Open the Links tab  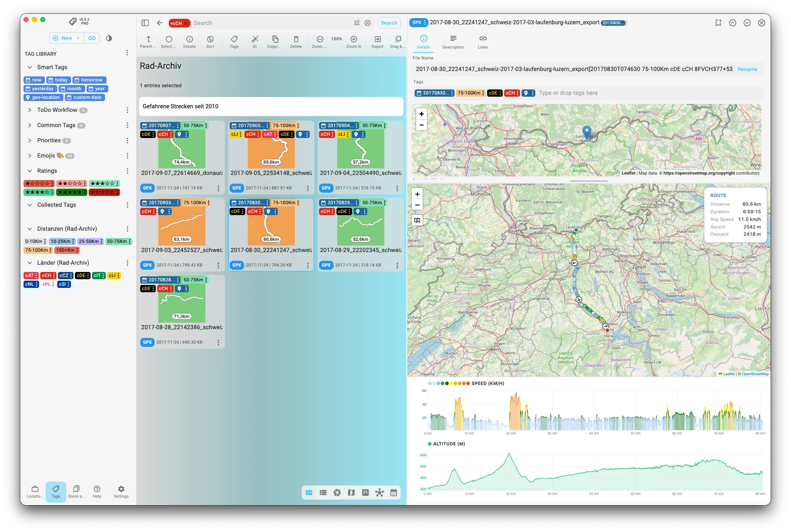pyautogui.click(x=482, y=42)
